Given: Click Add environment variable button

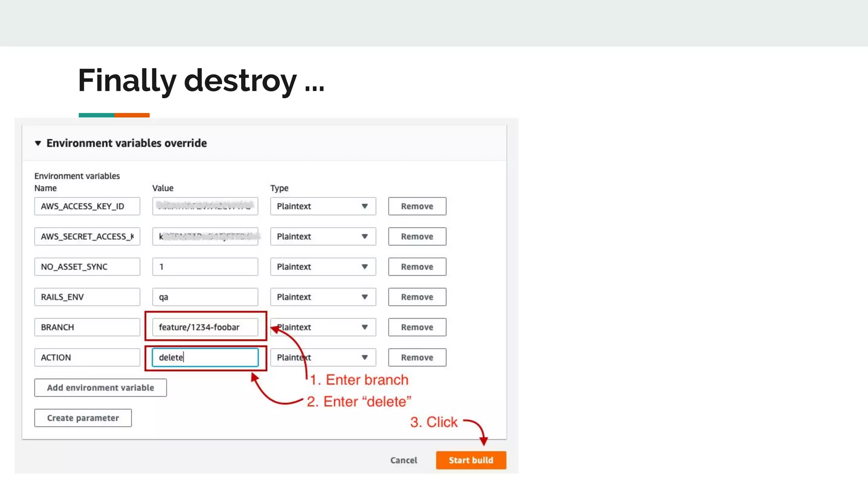Looking at the screenshot, I should (x=100, y=388).
